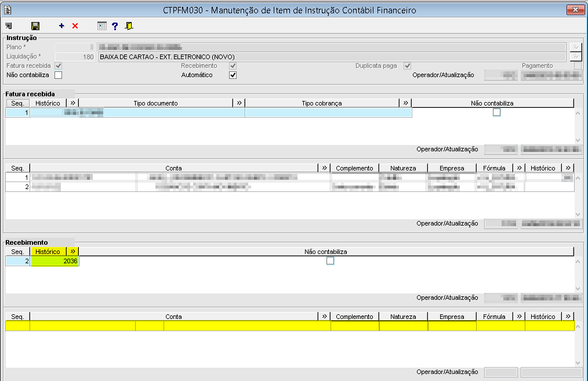Delete record with the red X icon
This screenshot has height=381, width=588.
[x=75, y=26]
